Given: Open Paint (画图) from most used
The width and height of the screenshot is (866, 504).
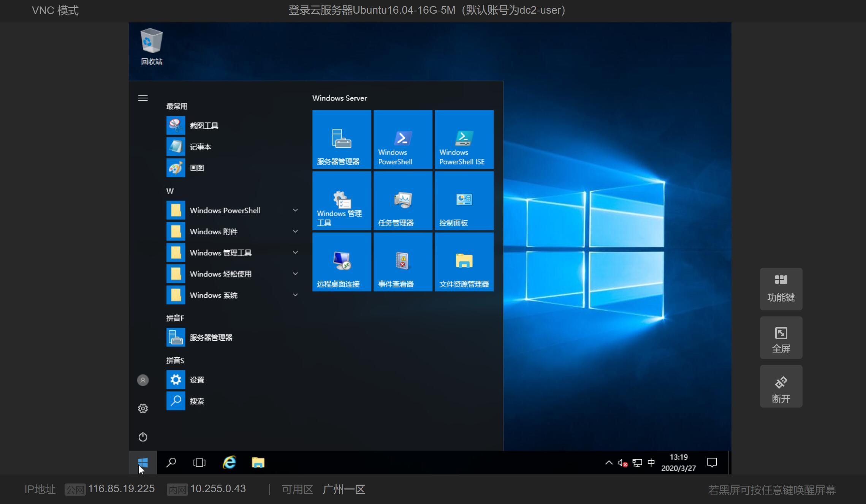Looking at the screenshot, I should pos(233,168).
